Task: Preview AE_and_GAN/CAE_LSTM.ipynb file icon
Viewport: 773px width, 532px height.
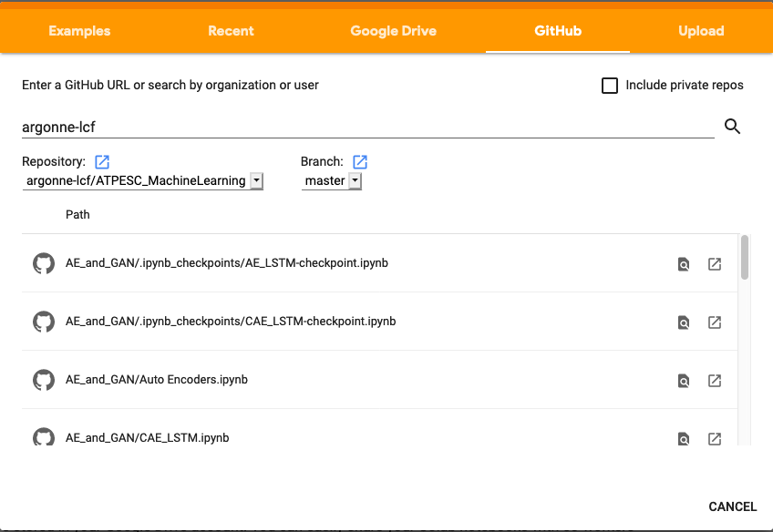Action: tap(684, 438)
